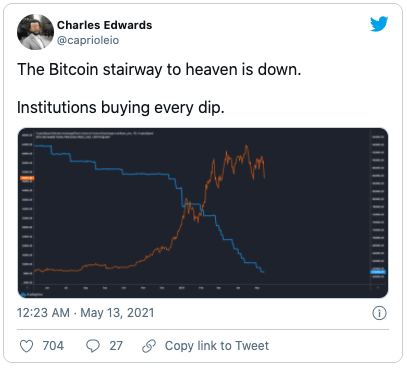Select Copy link to Tweet
This screenshot has height=369, width=407.
217,346
